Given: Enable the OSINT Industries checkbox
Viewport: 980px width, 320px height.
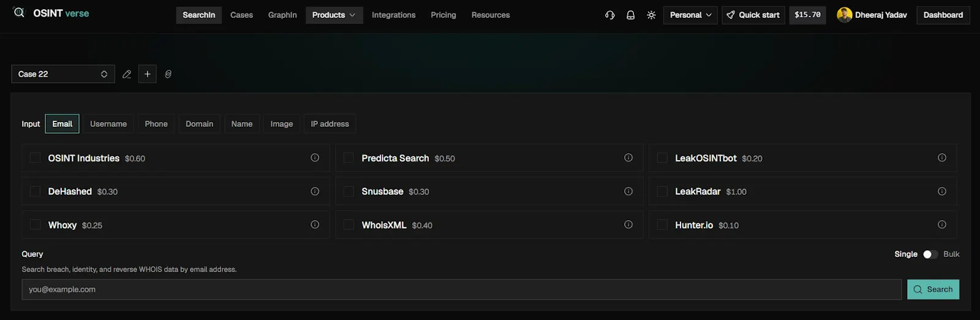Looking at the screenshot, I should click(35, 158).
